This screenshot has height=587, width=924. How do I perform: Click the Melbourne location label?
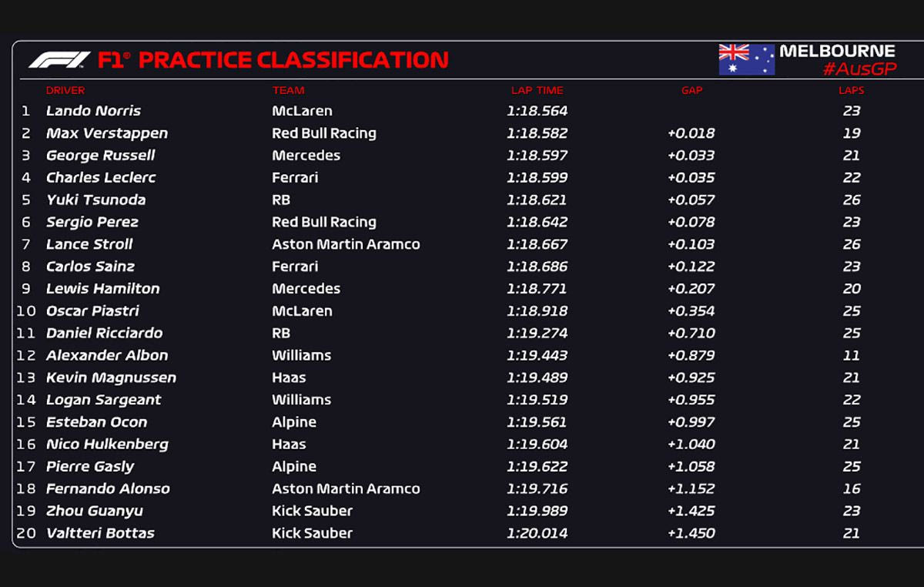click(x=837, y=51)
